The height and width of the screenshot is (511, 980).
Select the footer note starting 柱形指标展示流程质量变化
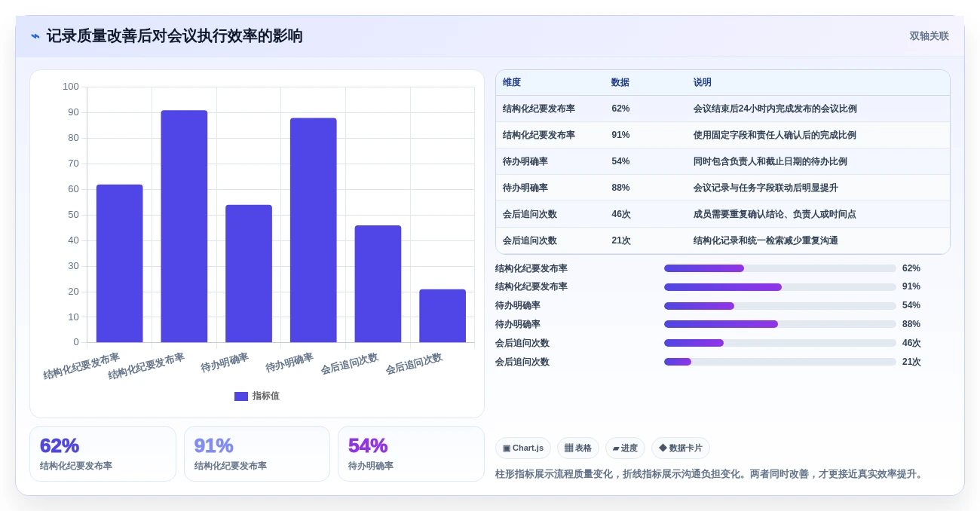click(x=710, y=474)
